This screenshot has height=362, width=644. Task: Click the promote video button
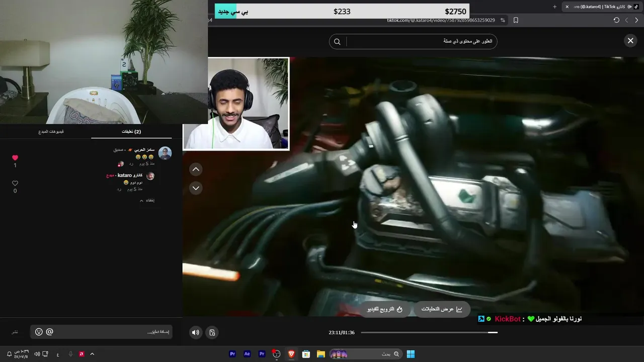385,309
